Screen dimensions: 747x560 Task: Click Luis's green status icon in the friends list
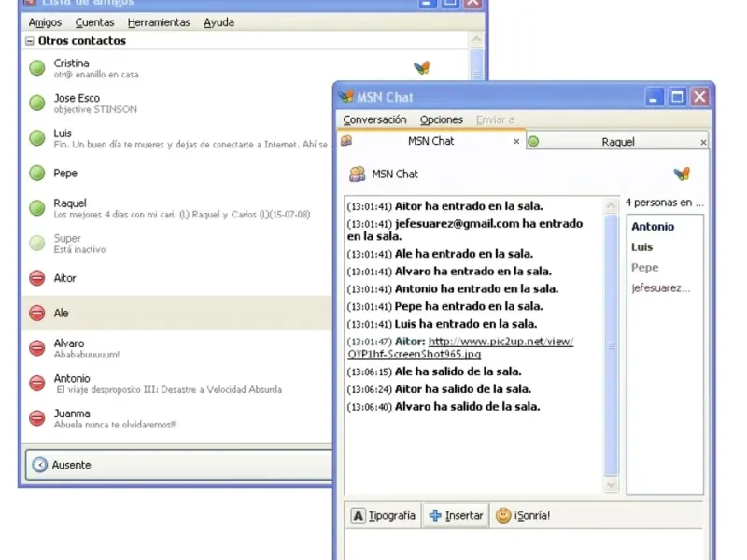tap(37, 137)
